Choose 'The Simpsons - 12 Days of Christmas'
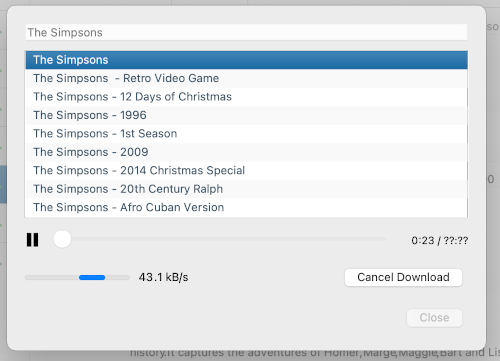This screenshot has height=361, width=500. point(247,97)
